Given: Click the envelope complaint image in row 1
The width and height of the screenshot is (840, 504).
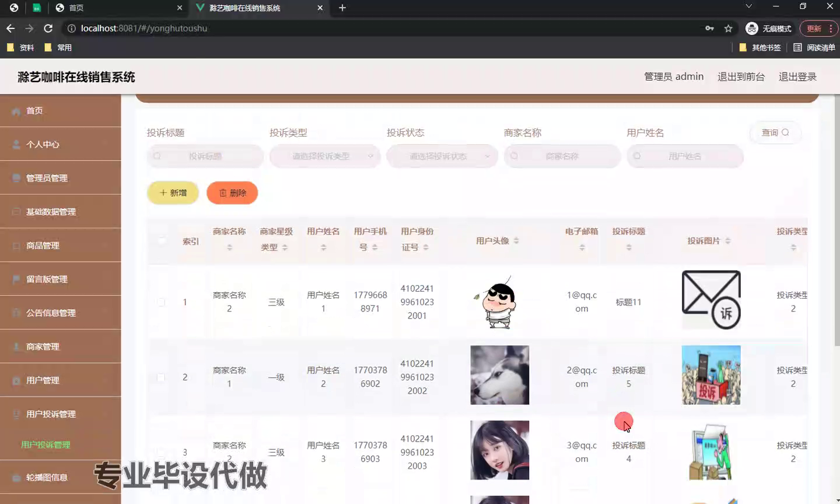Looking at the screenshot, I should click(711, 300).
